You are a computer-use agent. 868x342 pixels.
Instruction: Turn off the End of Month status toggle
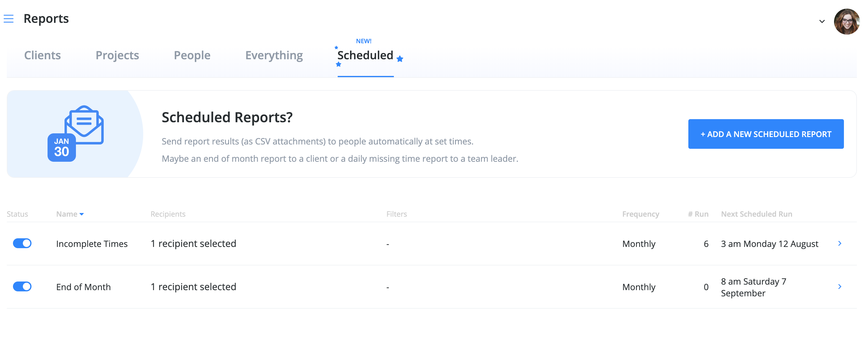pos(22,286)
